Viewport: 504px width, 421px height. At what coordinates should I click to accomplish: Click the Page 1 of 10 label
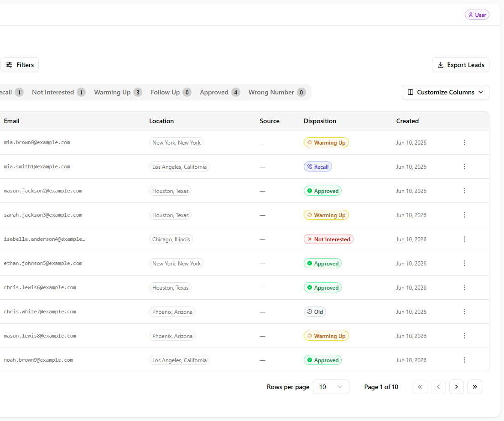click(x=381, y=387)
